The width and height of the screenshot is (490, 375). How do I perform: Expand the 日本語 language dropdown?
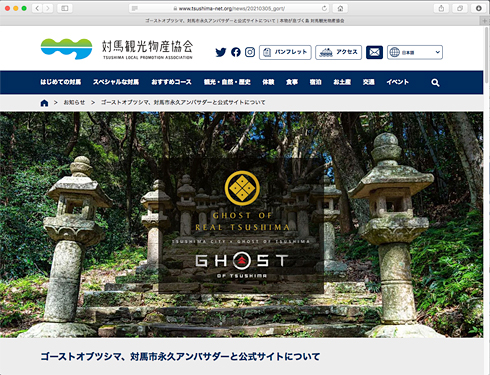(x=415, y=52)
